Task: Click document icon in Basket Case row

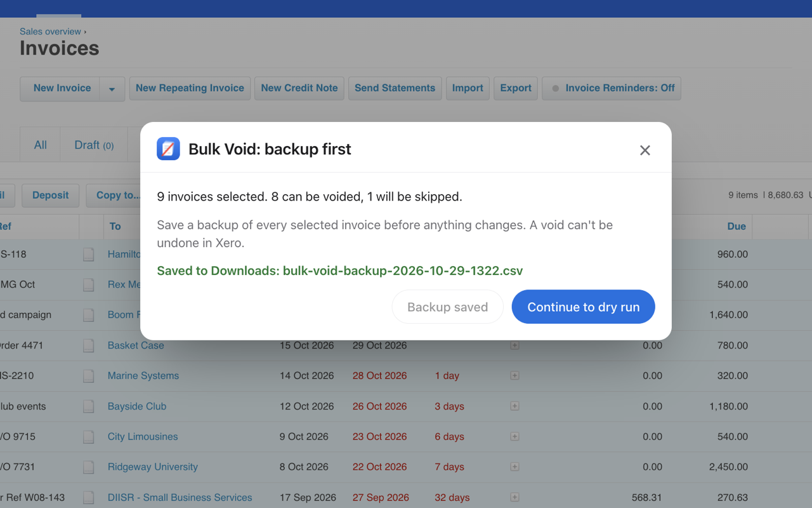Action: click(x=89, y=345)
